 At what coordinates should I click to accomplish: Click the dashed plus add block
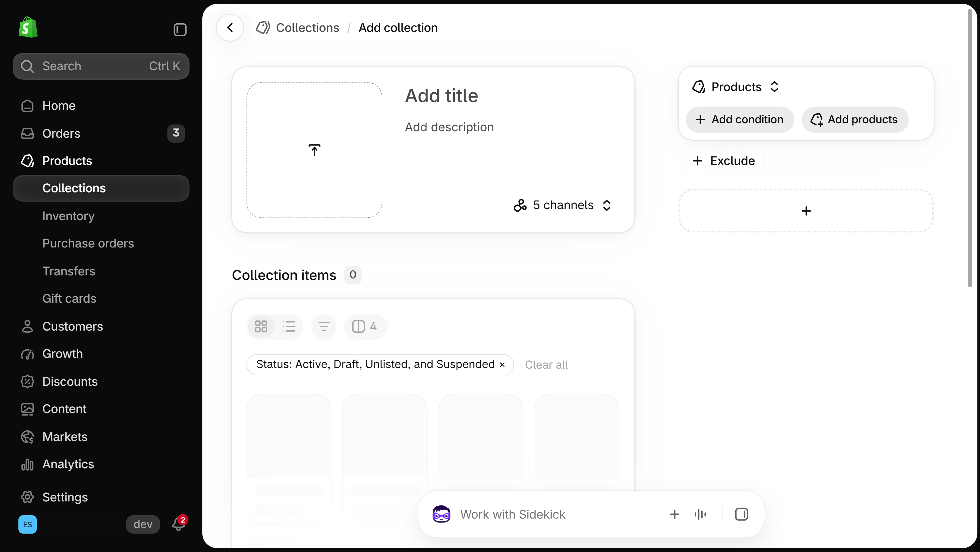tap(806, 211)
